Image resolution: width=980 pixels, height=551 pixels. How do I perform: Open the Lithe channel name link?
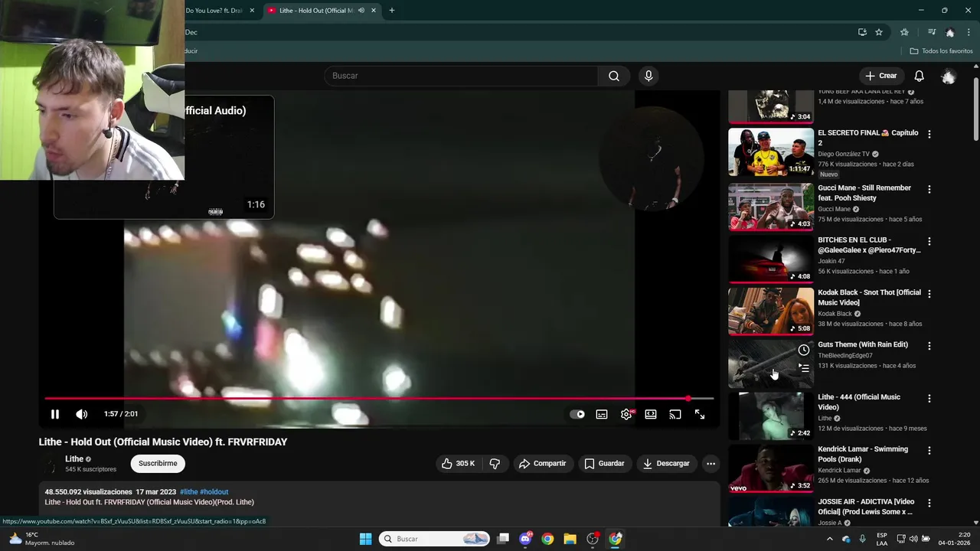click(74, 459)
